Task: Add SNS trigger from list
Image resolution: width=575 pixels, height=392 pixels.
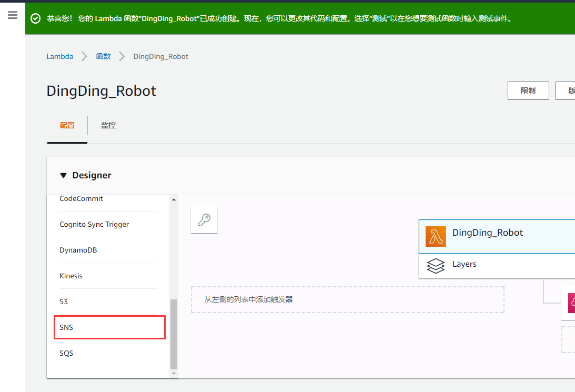Action: pyautogui.click(x=108, y=327)
